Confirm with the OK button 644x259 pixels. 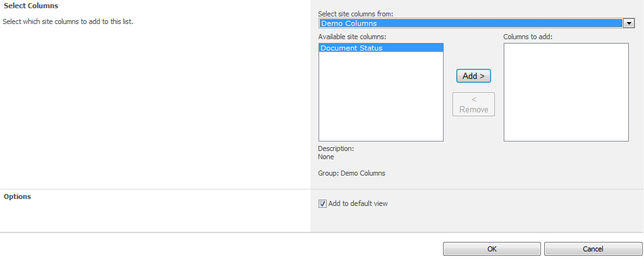pyautogui.click(x=492, y=249)
